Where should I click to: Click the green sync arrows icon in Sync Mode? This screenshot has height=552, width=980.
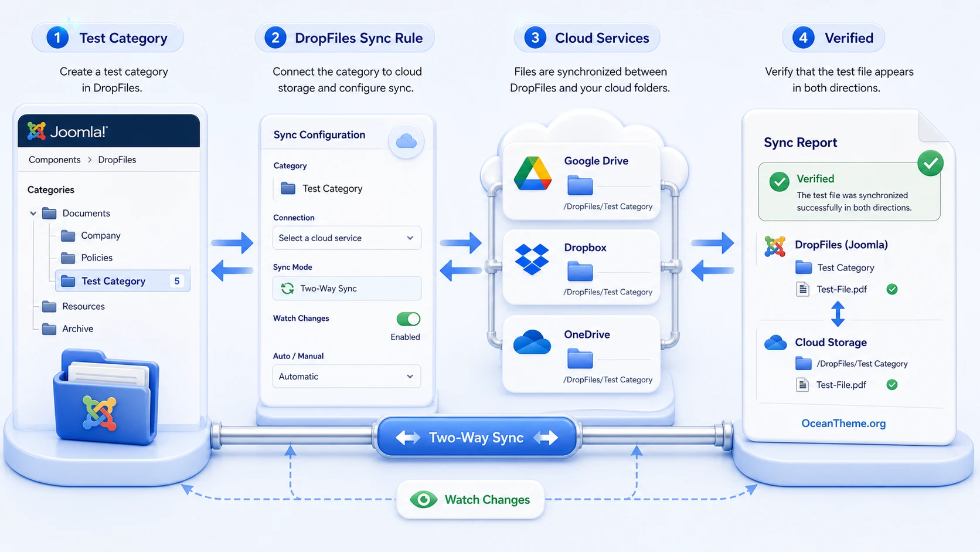(x=287, y=288)
